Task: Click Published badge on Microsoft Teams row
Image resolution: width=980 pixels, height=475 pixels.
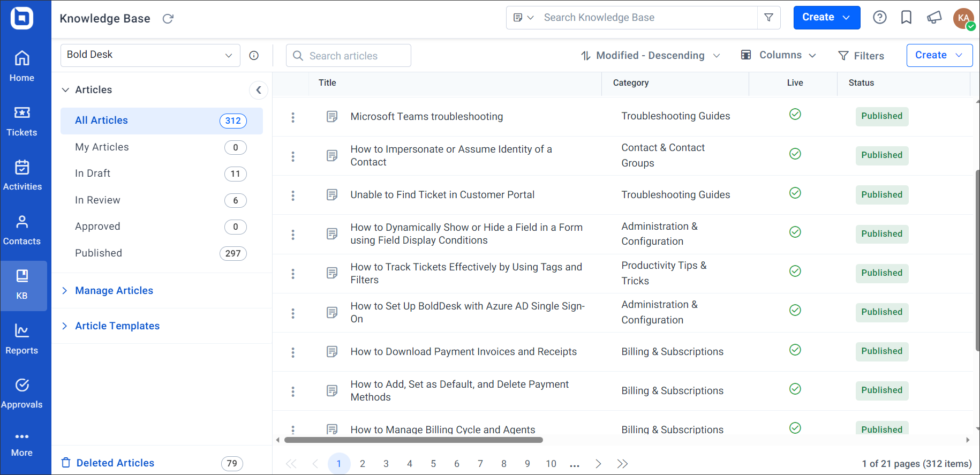Action: click(x=882, y=116)
